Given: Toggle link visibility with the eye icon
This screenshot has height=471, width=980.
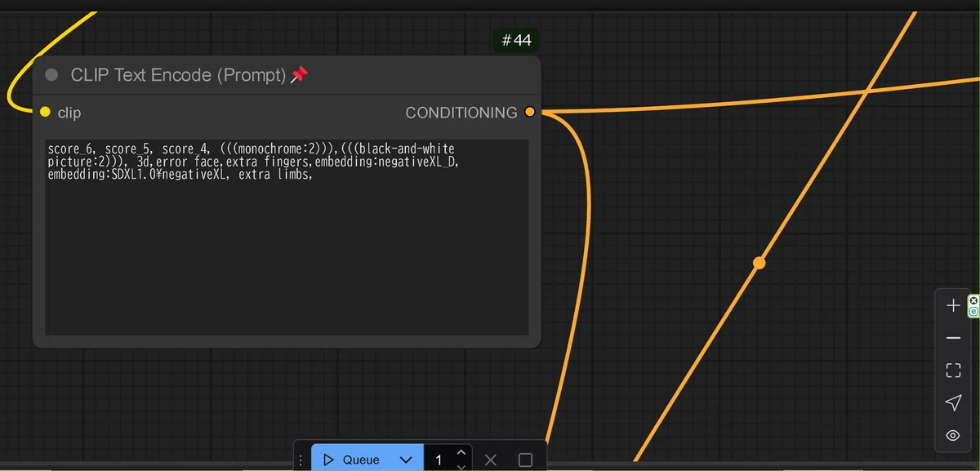Looking at the screenshot, I should point(953,435).
